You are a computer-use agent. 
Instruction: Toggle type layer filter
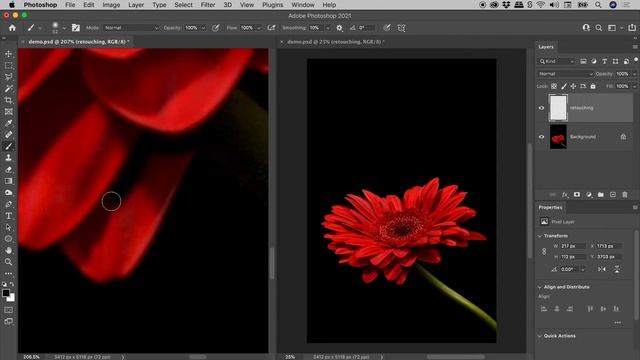[604, 61]
